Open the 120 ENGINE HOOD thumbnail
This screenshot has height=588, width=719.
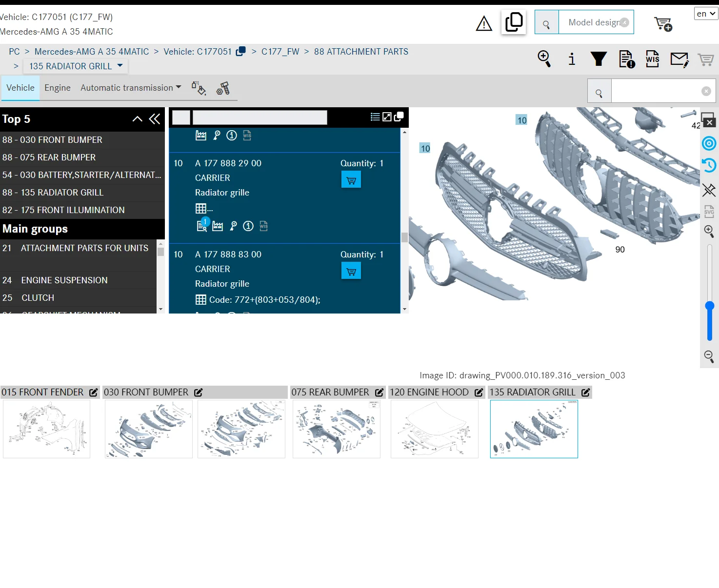(435, 429)
